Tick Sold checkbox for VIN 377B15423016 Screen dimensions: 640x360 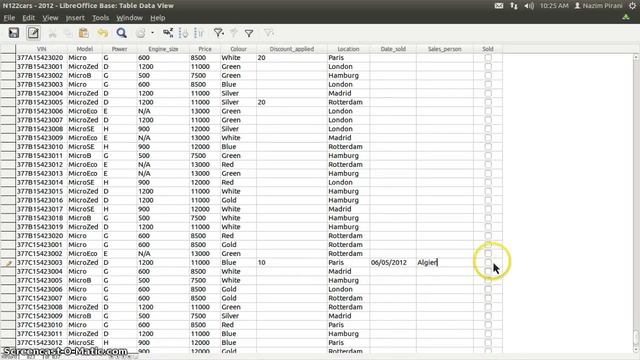(488, 200)
